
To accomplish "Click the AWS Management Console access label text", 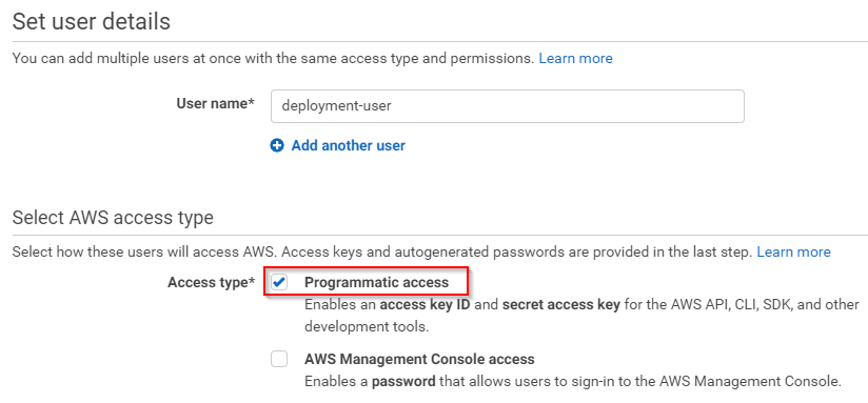I will coord(419,359).
